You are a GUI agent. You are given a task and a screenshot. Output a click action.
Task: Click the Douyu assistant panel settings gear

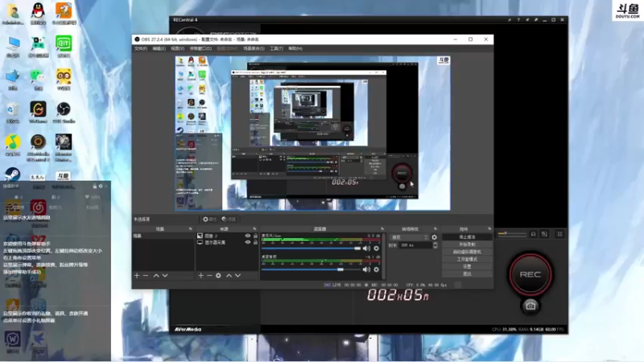[100, 187]
